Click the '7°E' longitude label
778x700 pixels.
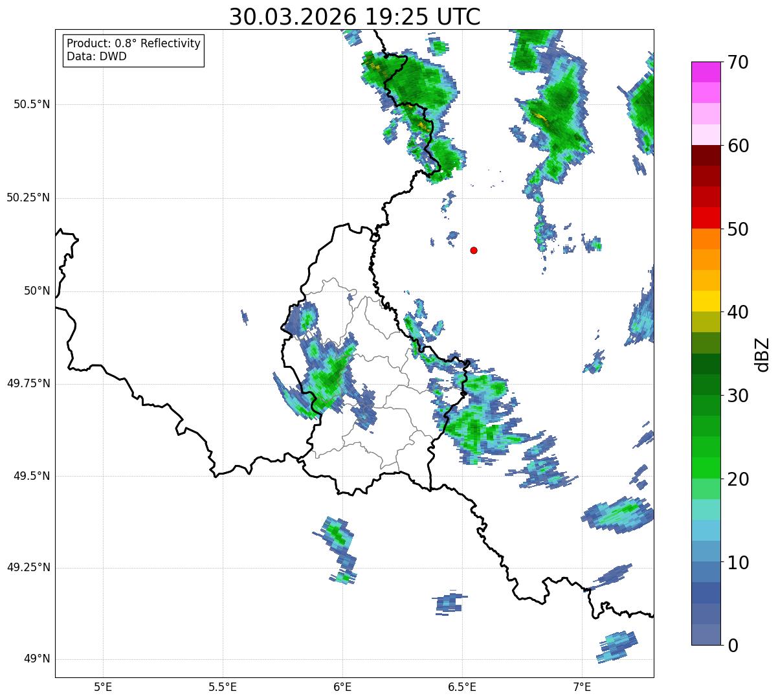pyautogui.click(x=582, y=686)
